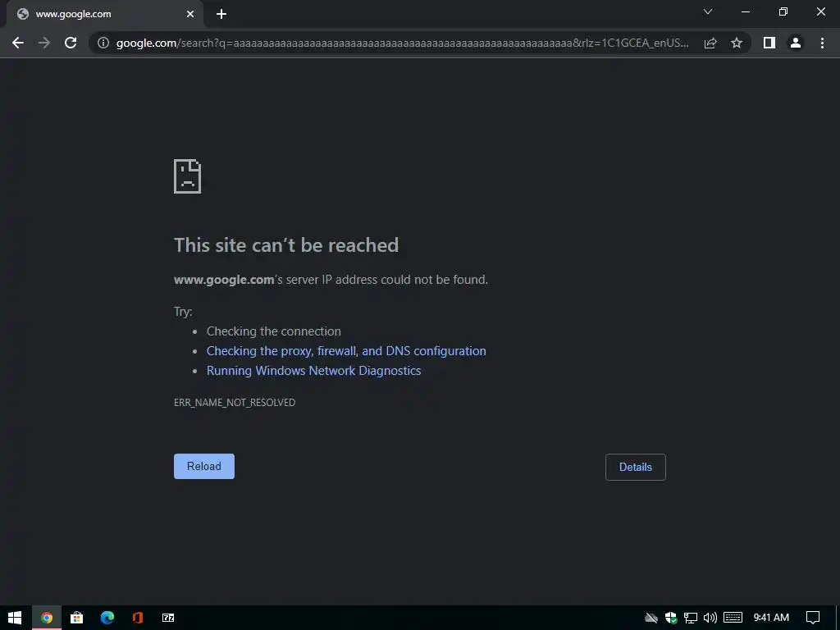This screenshot has height=630, width=840.
Task: Launch Microsoft Edge from taskbar
Action: click(107, 618)
